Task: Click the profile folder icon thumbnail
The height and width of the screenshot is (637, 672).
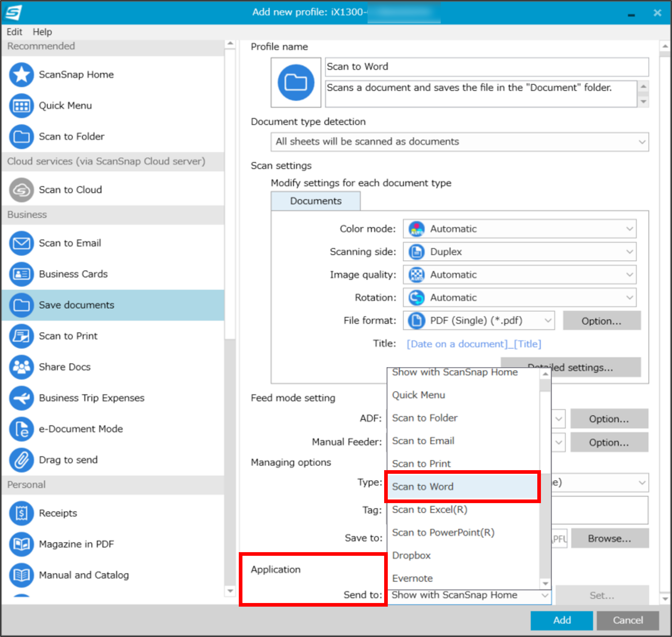Action: coord(296,83)
